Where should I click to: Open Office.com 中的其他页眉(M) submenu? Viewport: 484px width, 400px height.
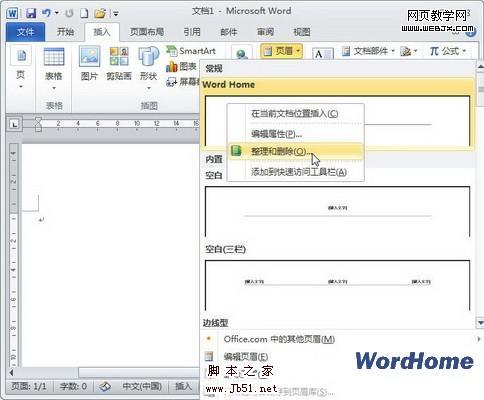click(x=341, y=339)
